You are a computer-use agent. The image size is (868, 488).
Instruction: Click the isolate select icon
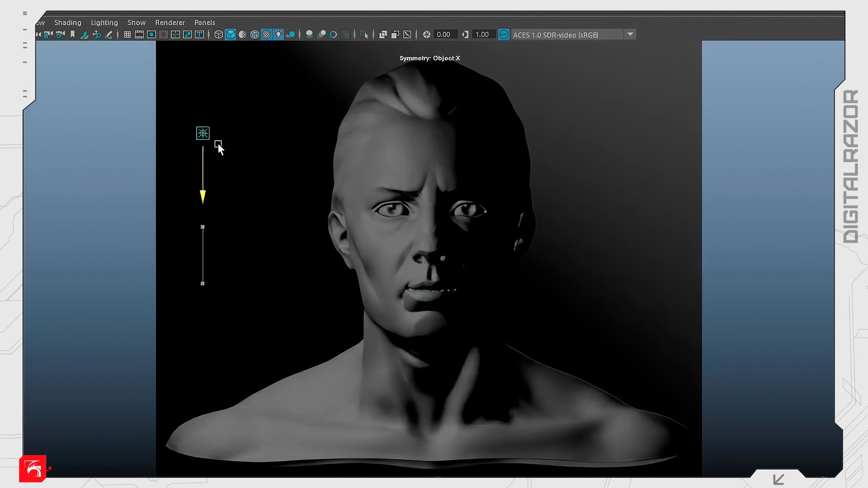coord(364,34)
